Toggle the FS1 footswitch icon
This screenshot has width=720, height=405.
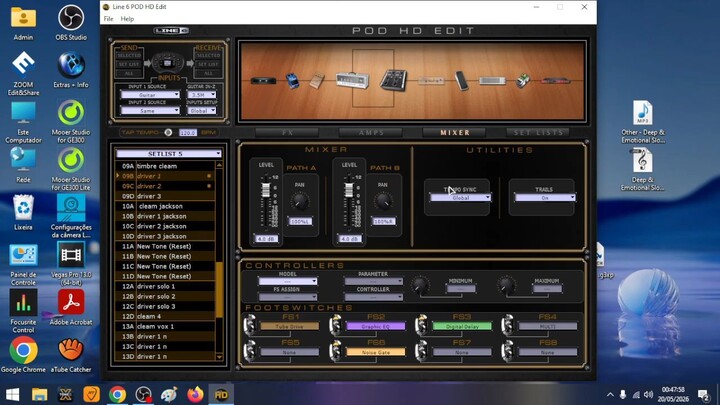tap(250, 324)
